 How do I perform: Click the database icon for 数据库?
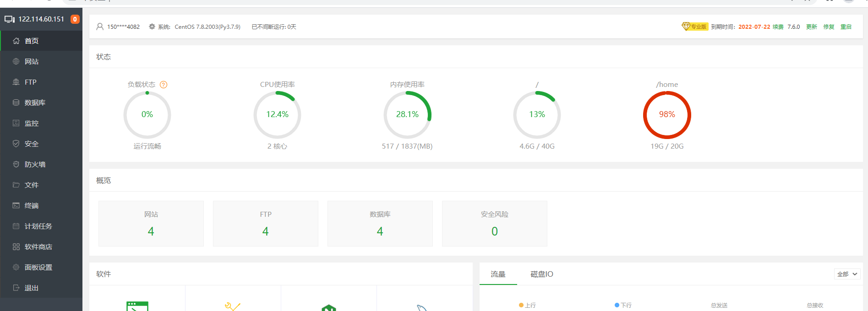click(16, 102)
